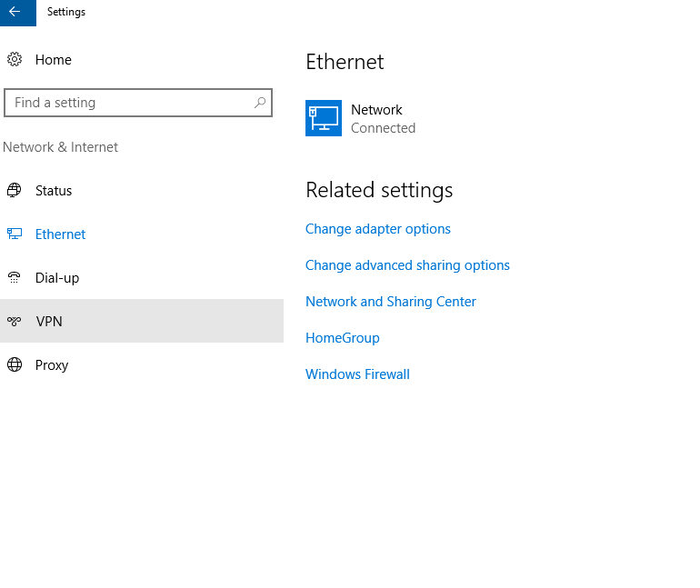The width and height of the screenshot is (700, 588).
Task: Click the VPN icon in sidebar
Action: point(15,321)
